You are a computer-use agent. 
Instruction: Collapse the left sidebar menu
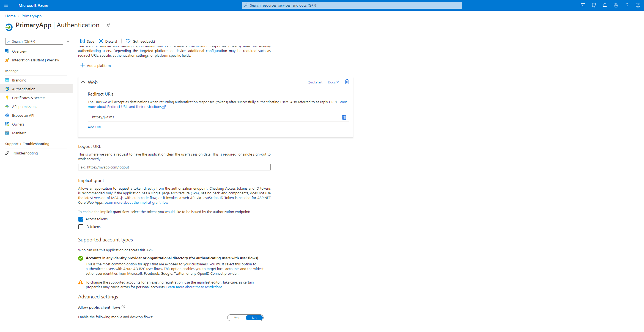pos(68,41)
